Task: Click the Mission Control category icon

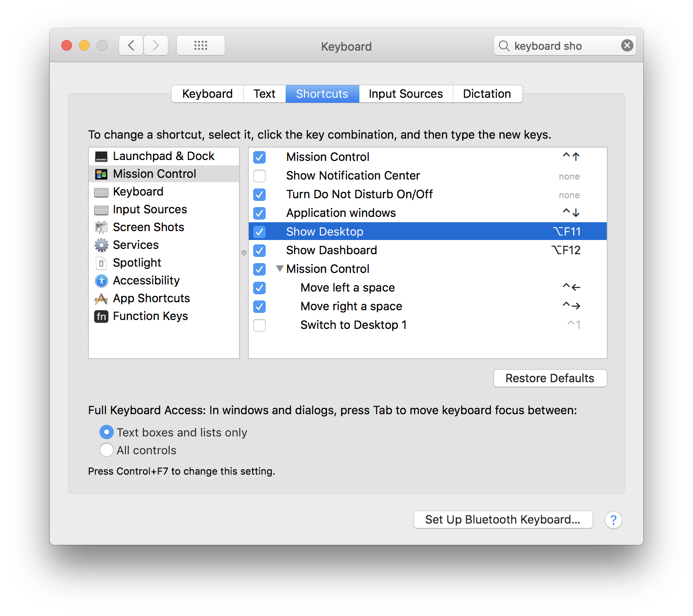Action: point(101,174)
